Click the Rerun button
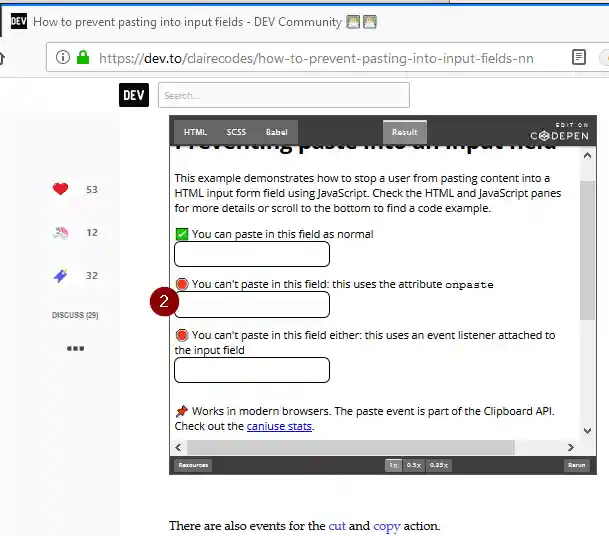Screen dimensions: 609x536 point(576,465)
